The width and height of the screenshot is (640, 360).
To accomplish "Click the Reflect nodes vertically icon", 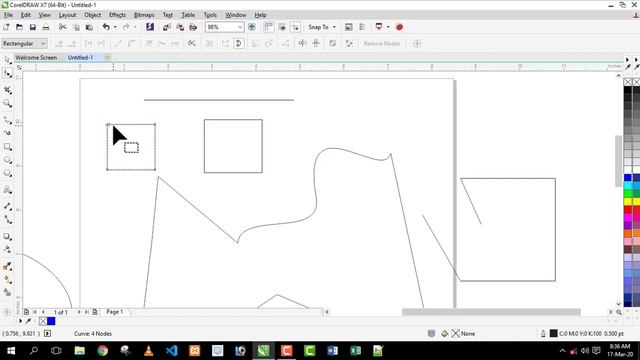I will tap(316, 43).
